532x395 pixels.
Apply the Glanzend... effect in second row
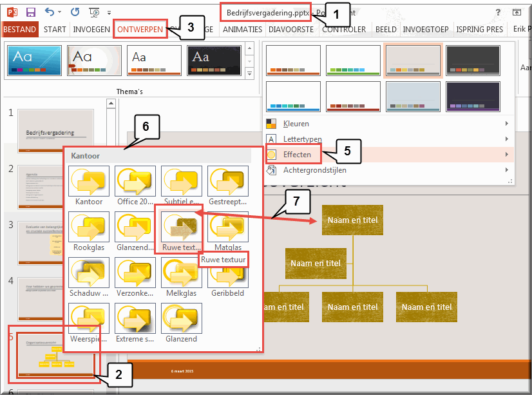tap(135, 227)
